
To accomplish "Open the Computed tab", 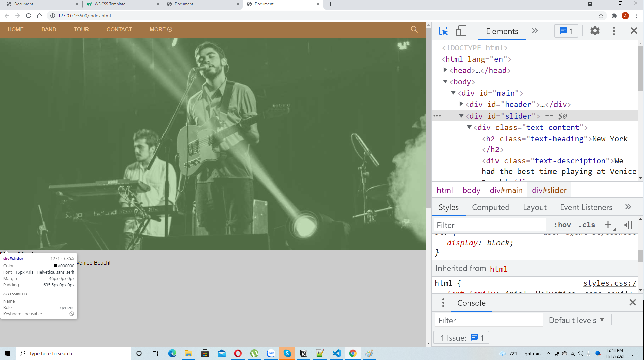I will [x=490, y=207].
